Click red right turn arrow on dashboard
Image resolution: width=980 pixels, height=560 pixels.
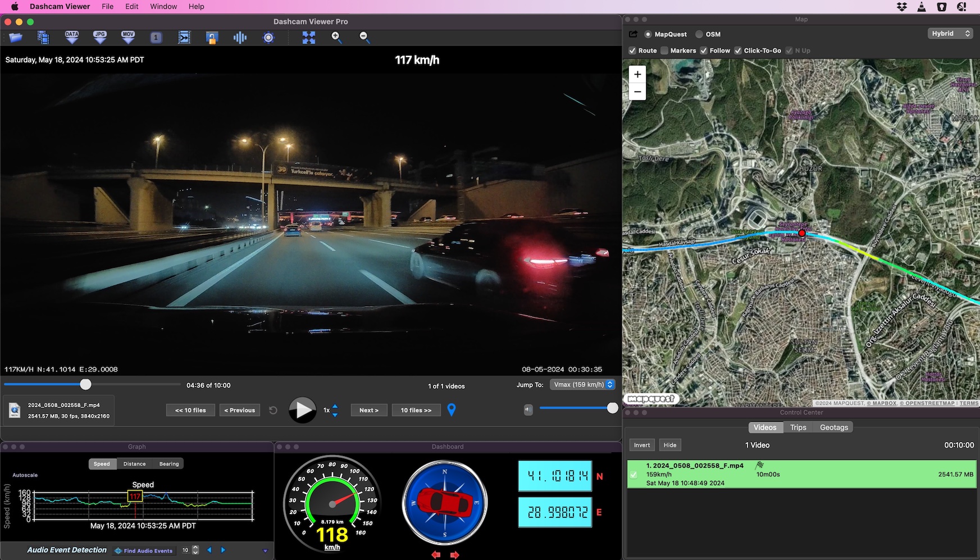tap(454, 555)
